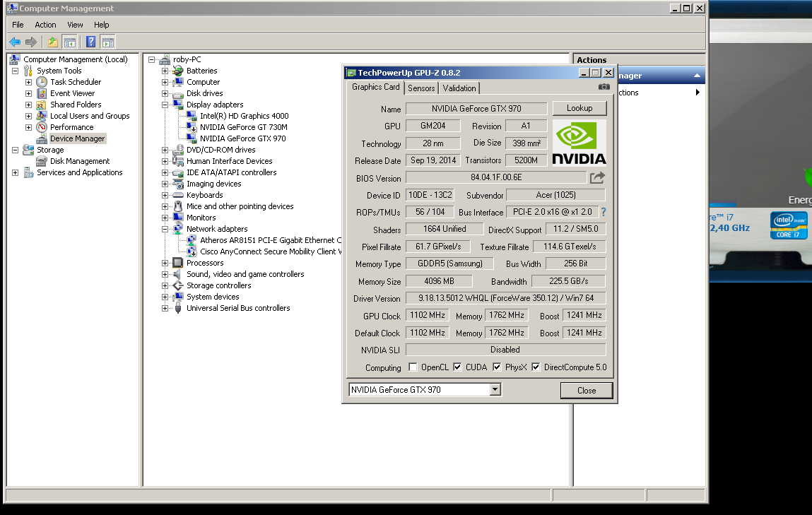This screenshot has width=812, height=515.
Task: Expand the System devices node
Action: 165,297
